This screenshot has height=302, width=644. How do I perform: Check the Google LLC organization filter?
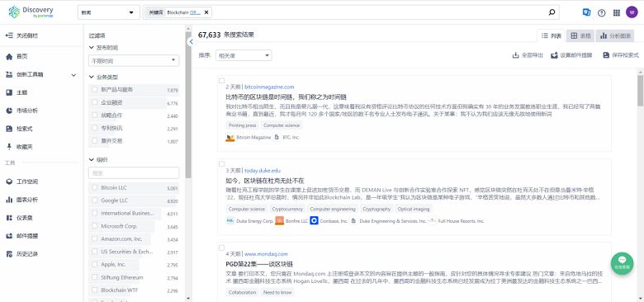pyautogui.click(x=95, y=201)
